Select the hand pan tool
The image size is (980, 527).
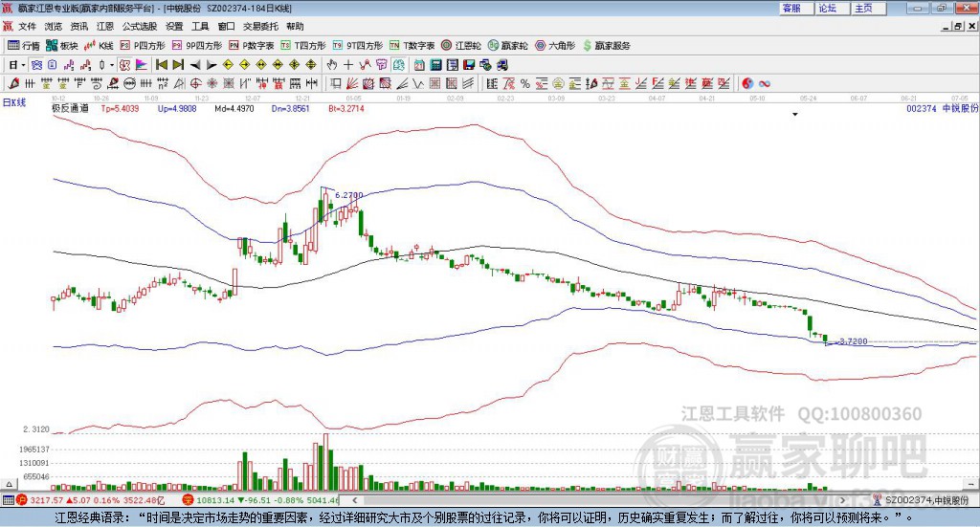(332, 65)
